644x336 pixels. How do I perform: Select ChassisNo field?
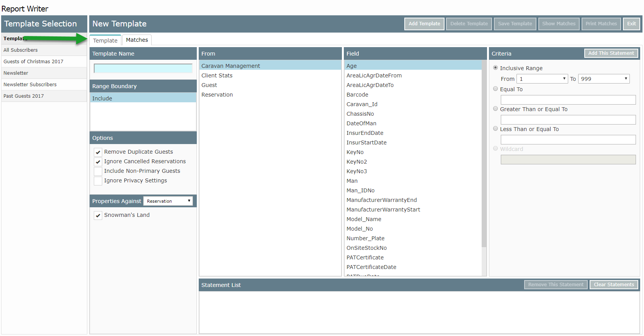pyautogui.click(x=413, y=114)
